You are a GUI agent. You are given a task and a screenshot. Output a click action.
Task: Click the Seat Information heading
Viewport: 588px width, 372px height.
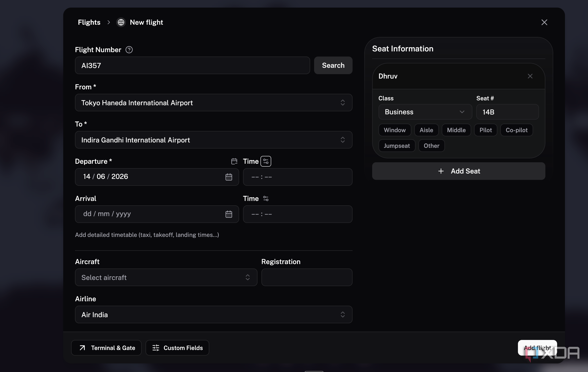[x=403, y=49]
